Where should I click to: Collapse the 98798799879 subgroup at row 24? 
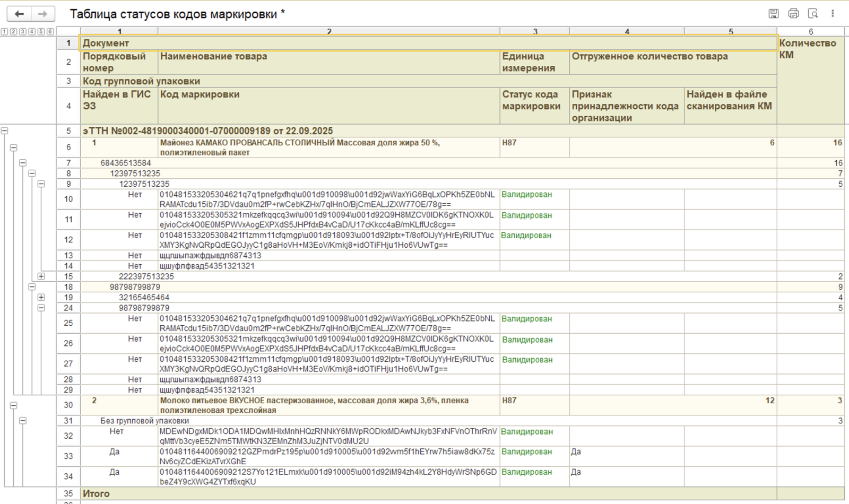(x=41, y=308)
